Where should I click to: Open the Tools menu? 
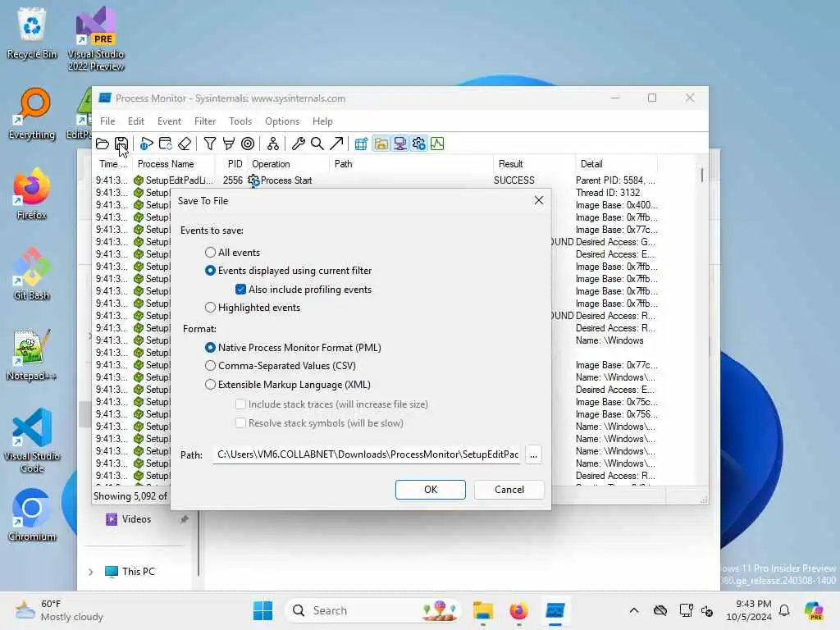point(240,121)
